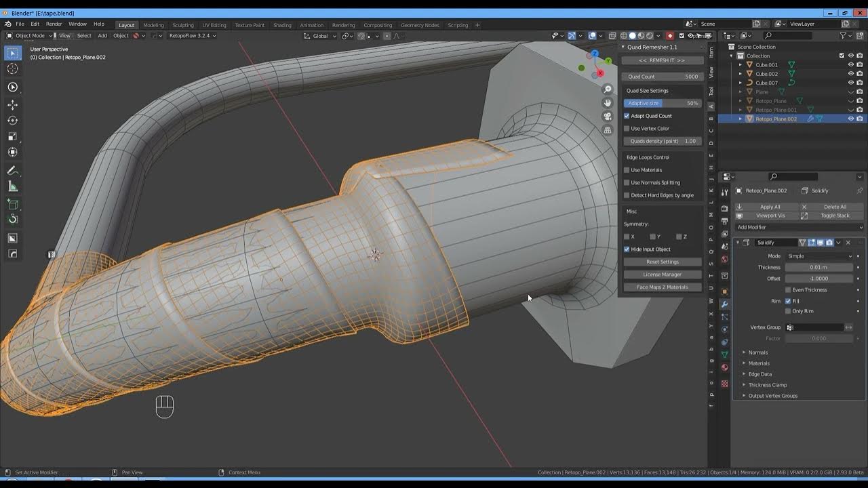868x488 pixels.
Task: Switch to the Modeling workspace tab
Action: [153, 25]
